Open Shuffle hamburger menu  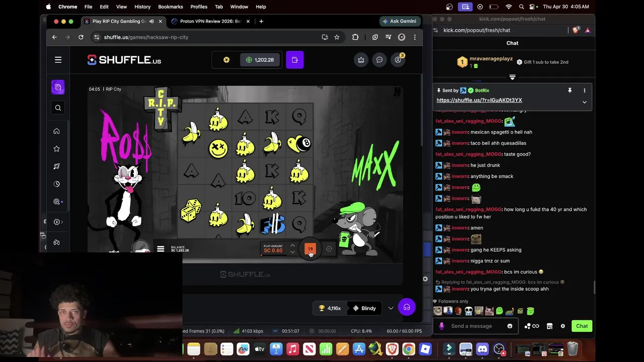point(58,60)
